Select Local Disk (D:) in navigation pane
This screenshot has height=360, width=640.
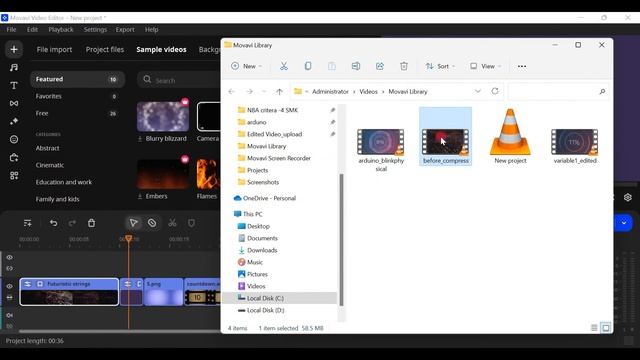(x=265, y=310)
